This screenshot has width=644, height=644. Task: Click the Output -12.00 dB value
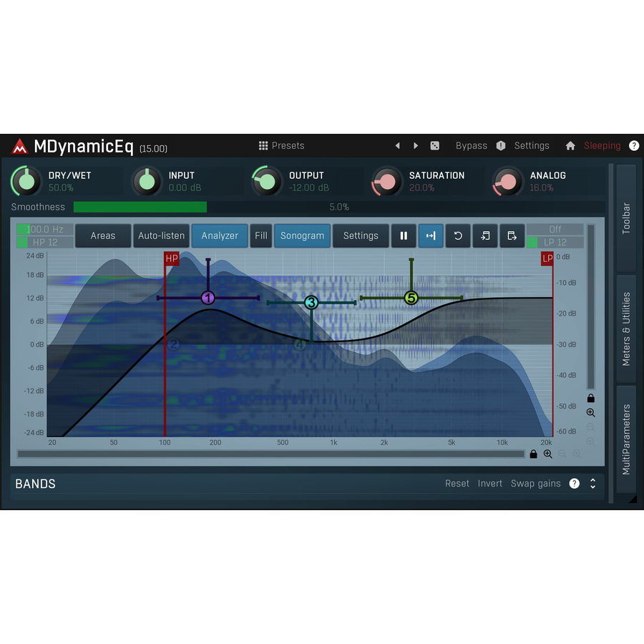point(309,187)
